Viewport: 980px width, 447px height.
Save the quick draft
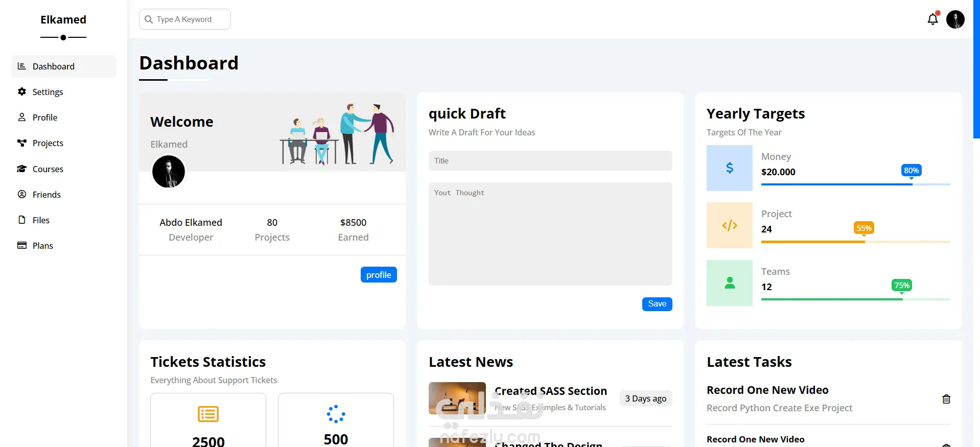pyautogui.click(x=657, y=304)
